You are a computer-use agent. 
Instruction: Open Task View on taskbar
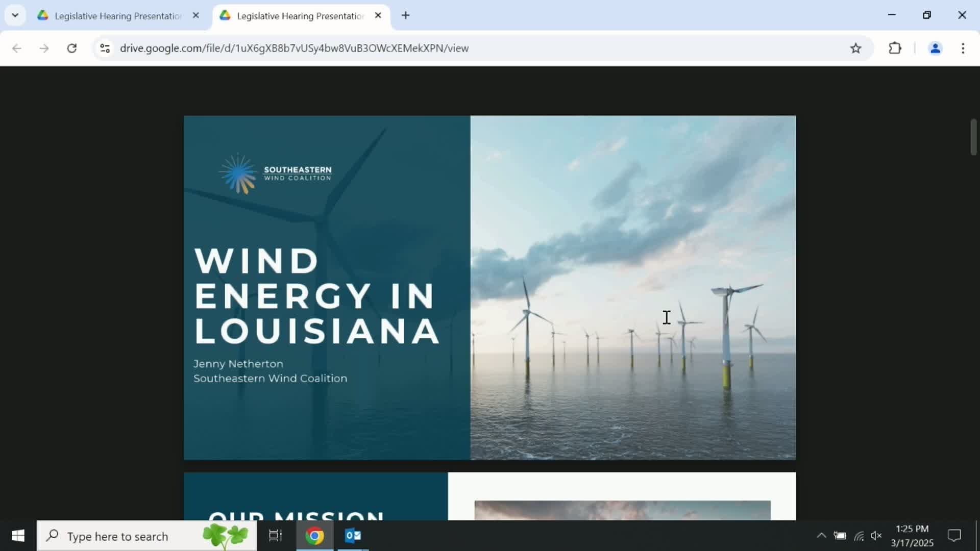coord(275,536)
